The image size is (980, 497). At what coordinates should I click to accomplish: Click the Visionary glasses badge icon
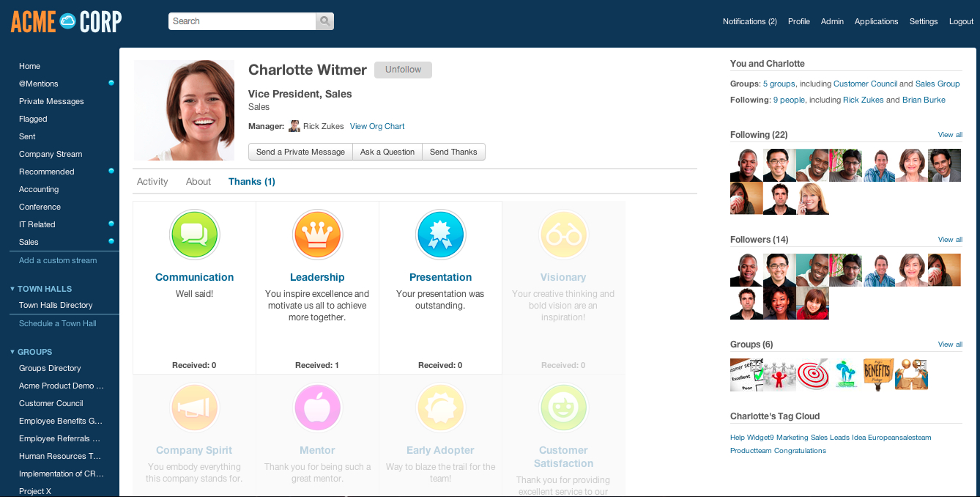pos(563,235)
